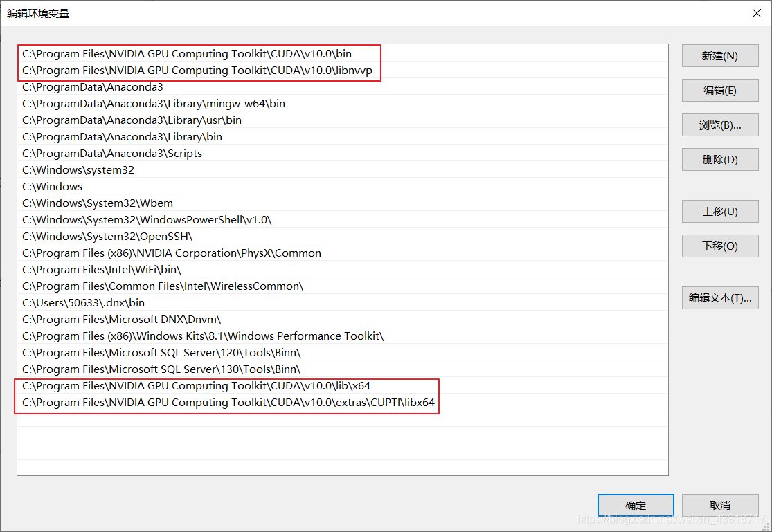Cancel with the 取消 button

[720, 506]
